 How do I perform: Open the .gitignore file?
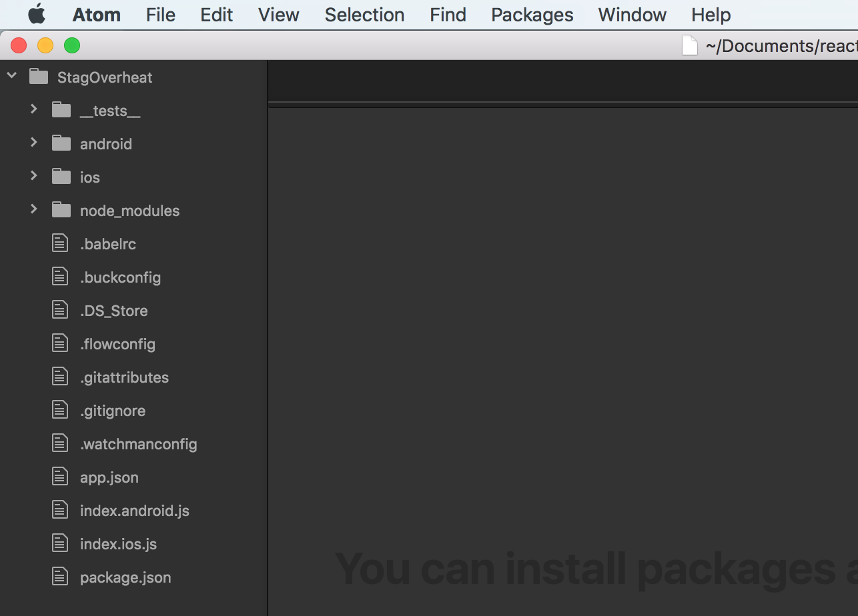[113, 411]
